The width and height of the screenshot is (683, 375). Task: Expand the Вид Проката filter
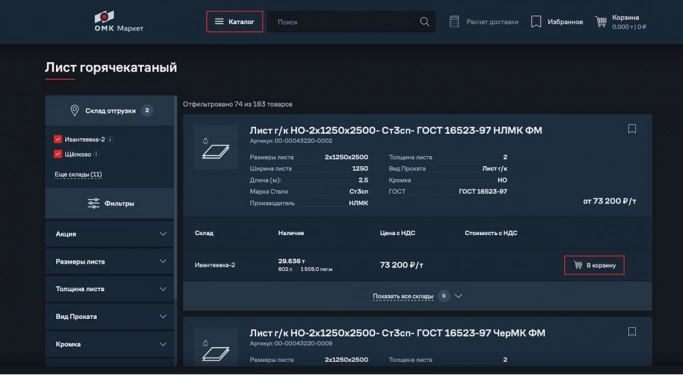coord(109,317)
